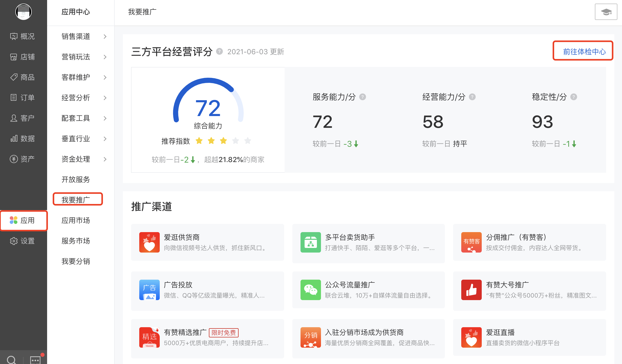This screenshot has height=364, width=622.
Task: Click the 精选 red icon
Action: pos(149,337)
